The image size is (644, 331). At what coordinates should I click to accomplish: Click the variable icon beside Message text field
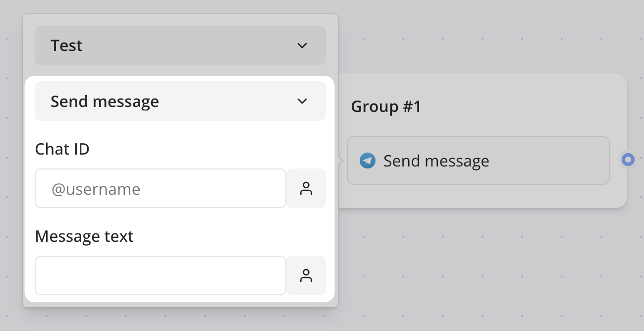click(x=306, y=276)
